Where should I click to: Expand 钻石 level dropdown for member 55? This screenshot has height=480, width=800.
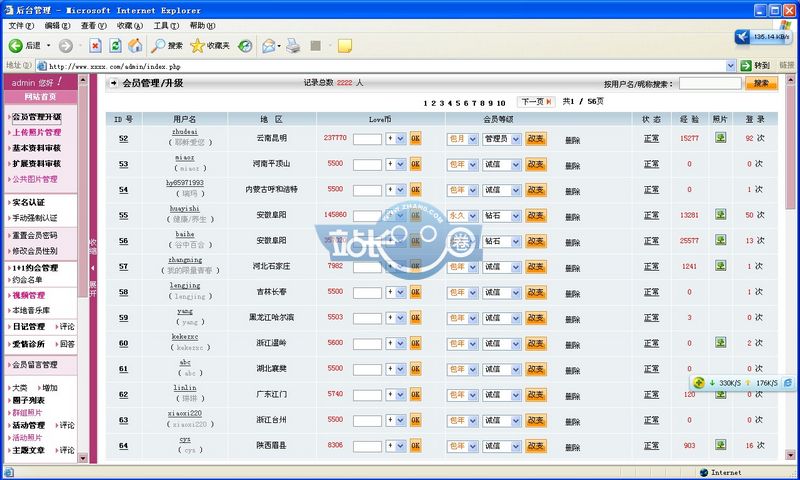pyautogui.click(x=501, y=215)
